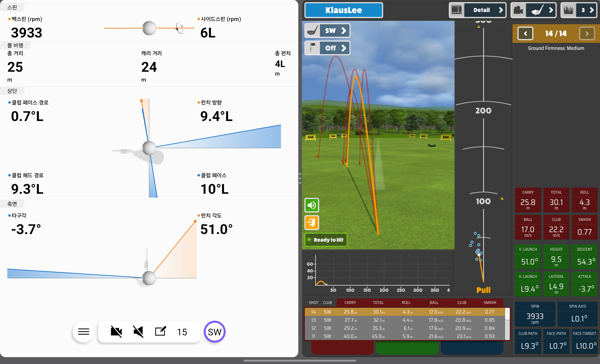Image resolution: width=600 pixels, height=364 pixels.
Task: Select shot 11 row in the table
Action: pos(404,336)
